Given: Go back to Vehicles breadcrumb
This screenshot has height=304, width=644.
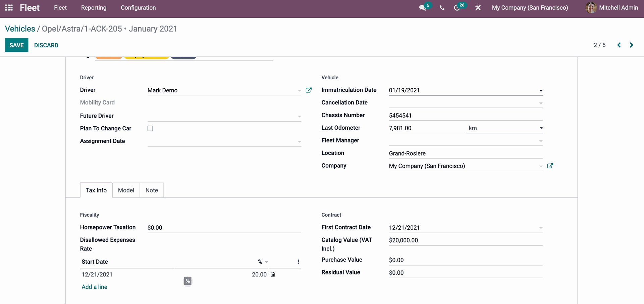Looking at the screenshot, I should [20, 29].
